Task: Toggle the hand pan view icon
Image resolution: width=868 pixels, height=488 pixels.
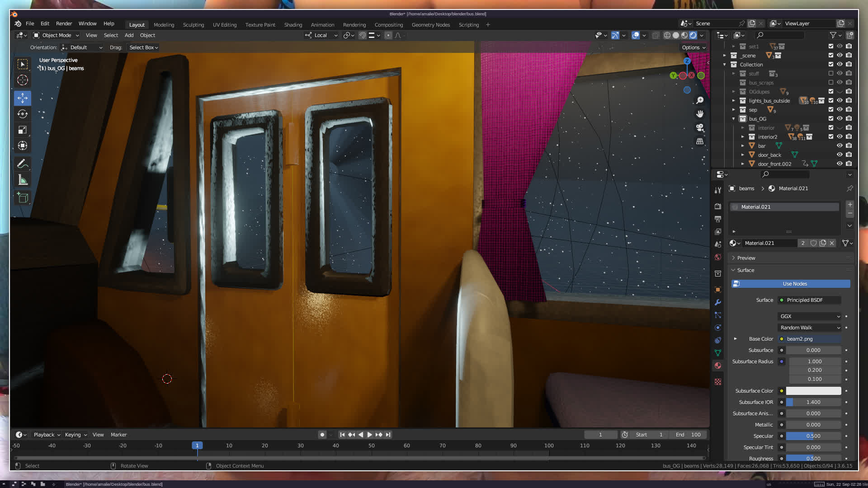Action: [700, 114]
